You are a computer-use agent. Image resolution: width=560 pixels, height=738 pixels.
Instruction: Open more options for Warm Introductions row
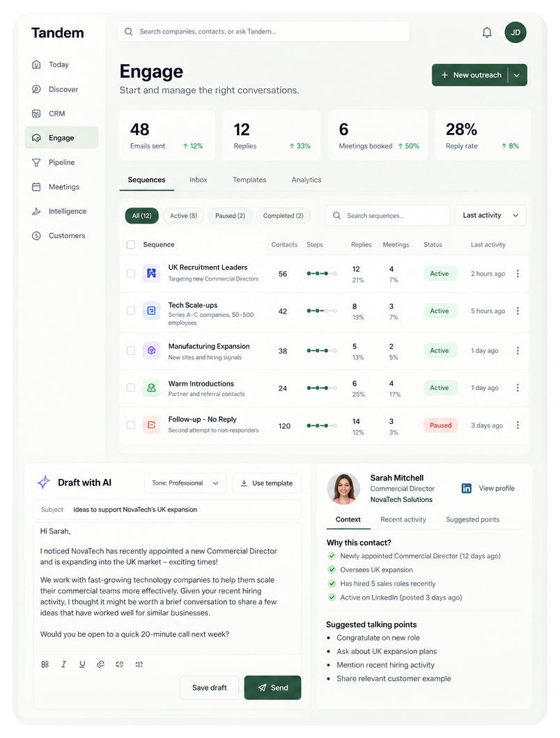pos(518,388)
